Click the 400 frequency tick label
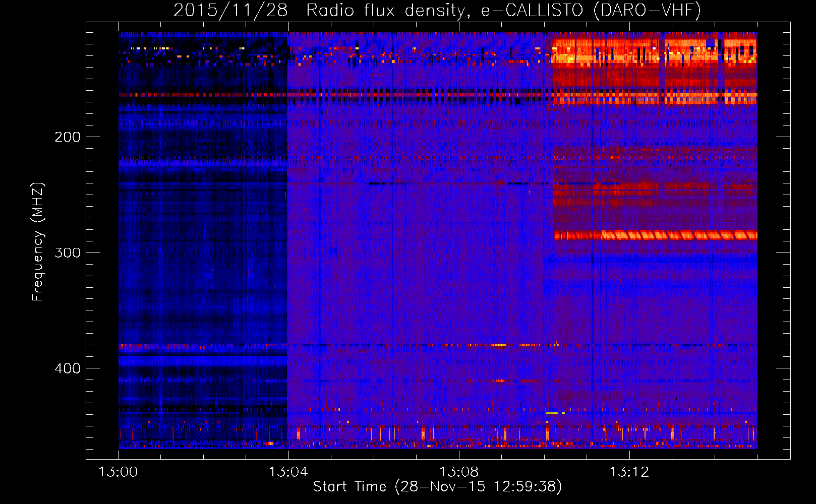This screenshot has height=504, width=816. (68, 368)
